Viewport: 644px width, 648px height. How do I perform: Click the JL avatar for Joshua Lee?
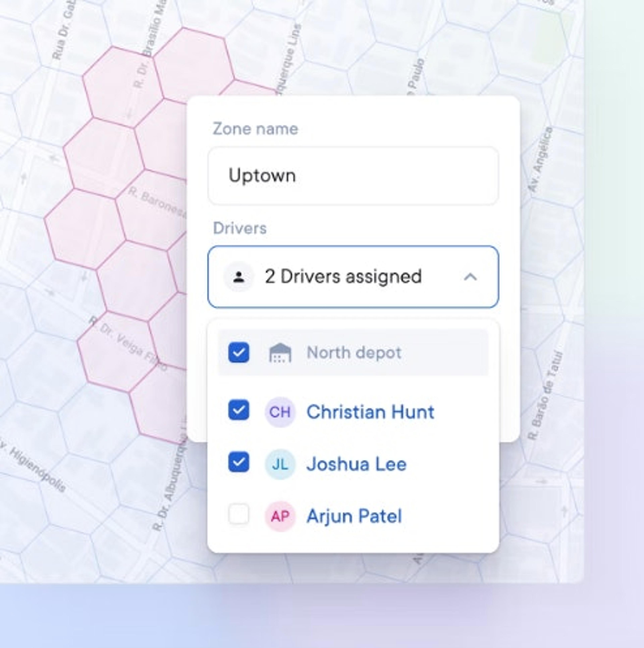click(280, 464)
